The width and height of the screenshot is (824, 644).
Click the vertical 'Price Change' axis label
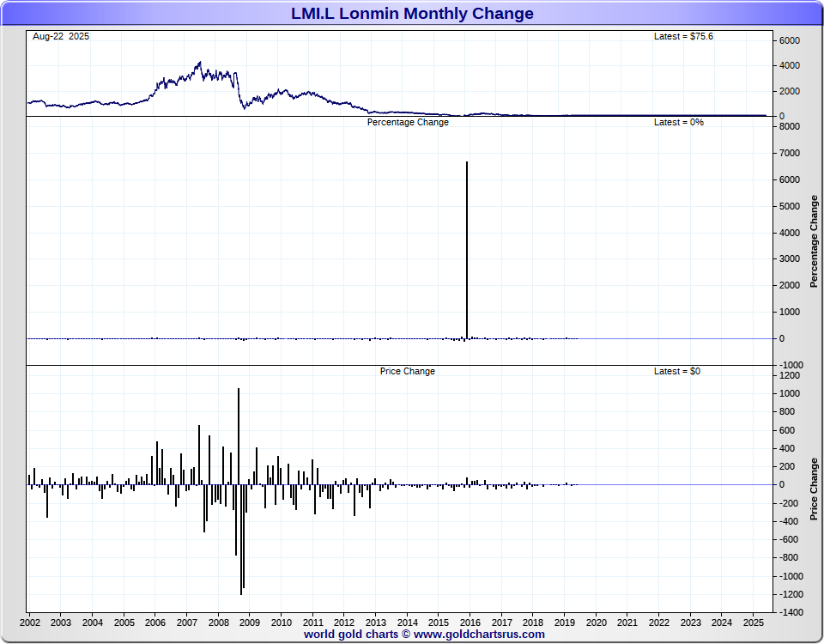pyautogui.click(x=814, y=489)
